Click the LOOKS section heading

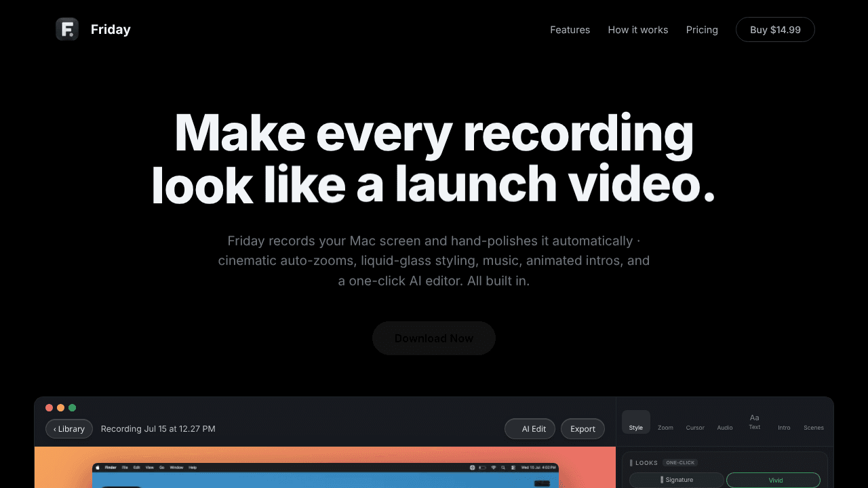coord(646,463)
